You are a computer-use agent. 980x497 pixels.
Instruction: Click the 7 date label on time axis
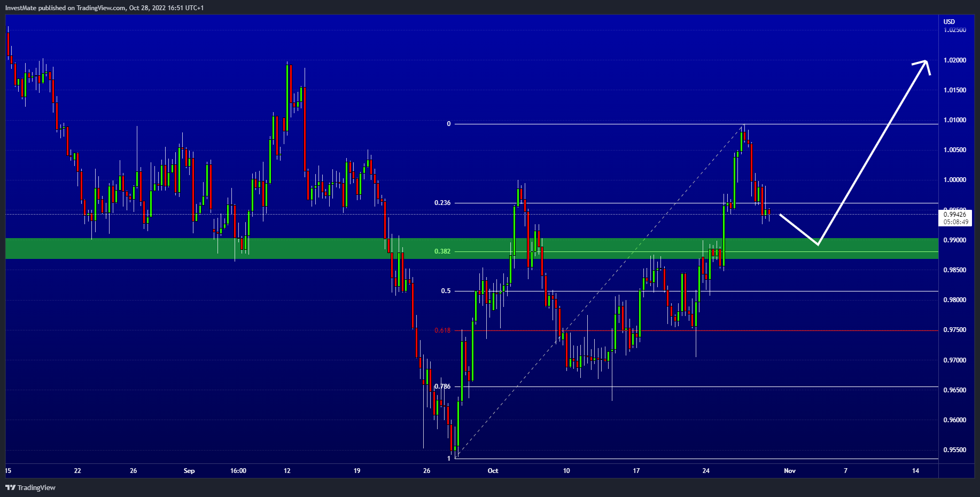click(x=845, y=471)
